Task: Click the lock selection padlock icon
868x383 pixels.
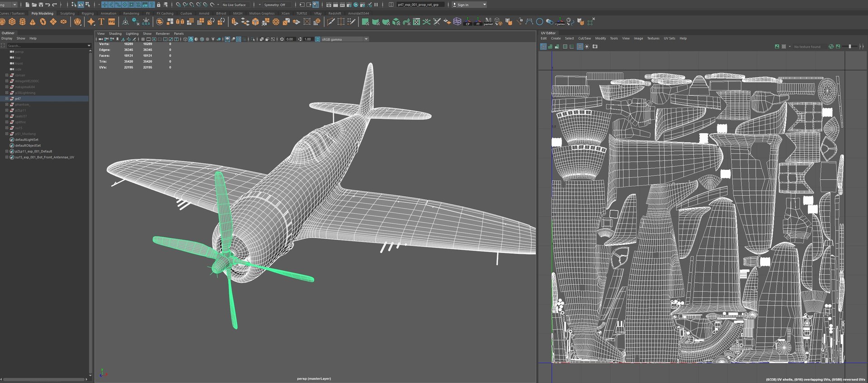Action: pos(159,5)
